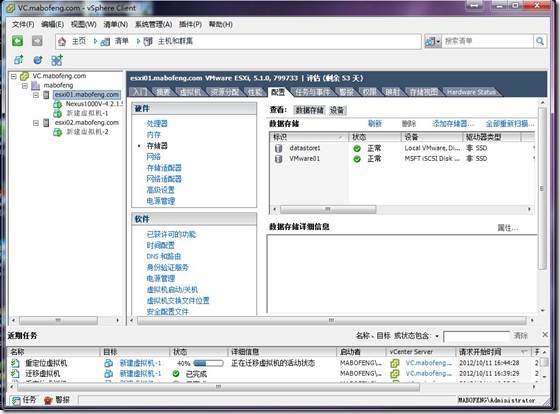Click the recent tasks filter text field
Screen dimensions: 560x414
point(476,336)
